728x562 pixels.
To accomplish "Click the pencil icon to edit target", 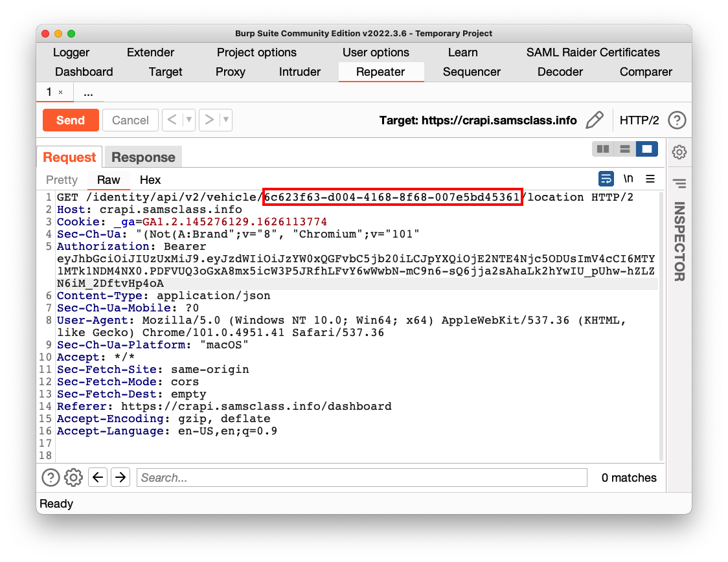I will point(595,120).
